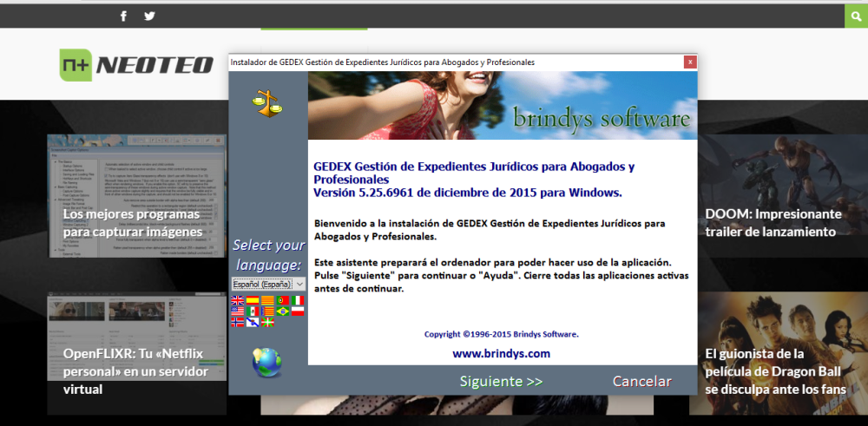
Task: Select the Brazil flag language
Action: pyautogui.click(x=283, y=311)
